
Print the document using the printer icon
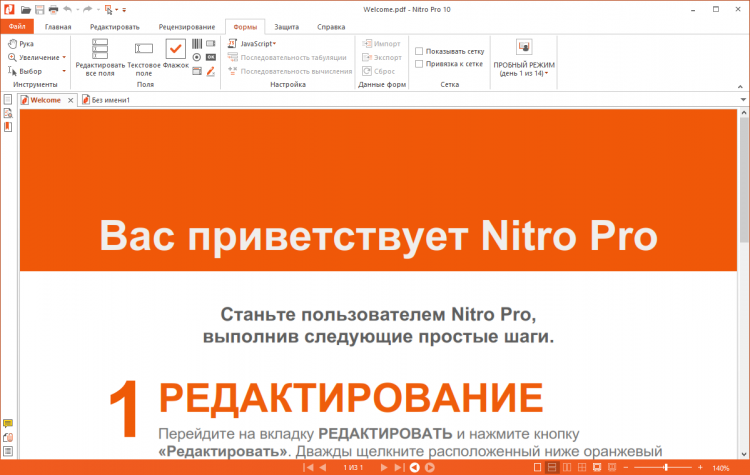[x=53, y=9]
